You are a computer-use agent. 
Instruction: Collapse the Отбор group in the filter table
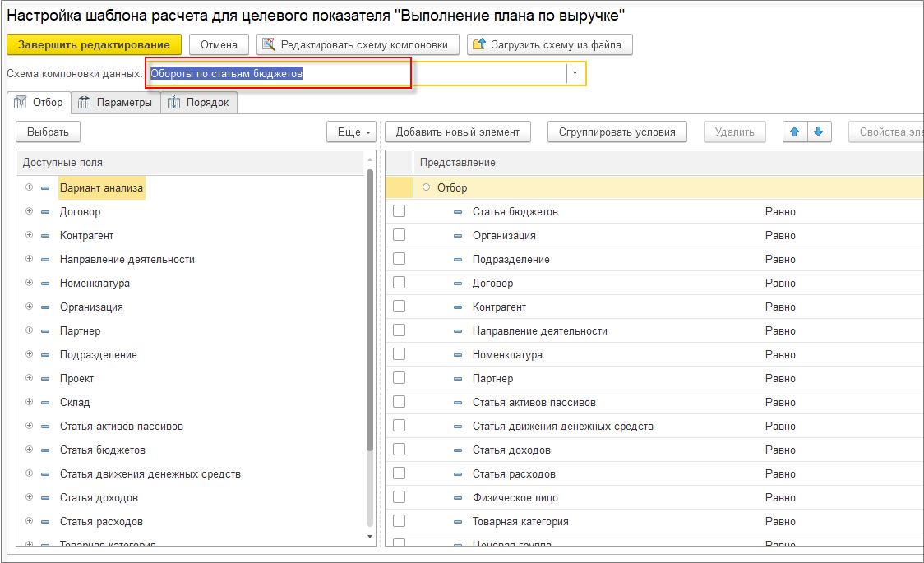coord(426,187)
